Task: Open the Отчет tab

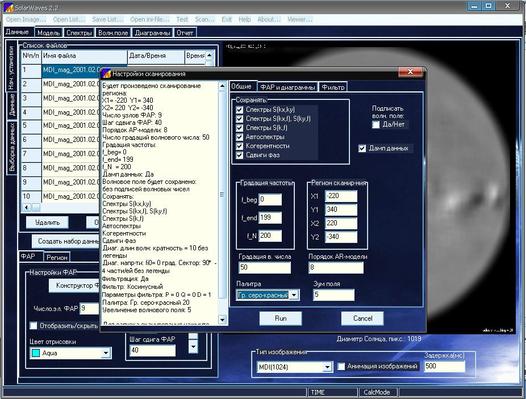Action: coord(185,33)
